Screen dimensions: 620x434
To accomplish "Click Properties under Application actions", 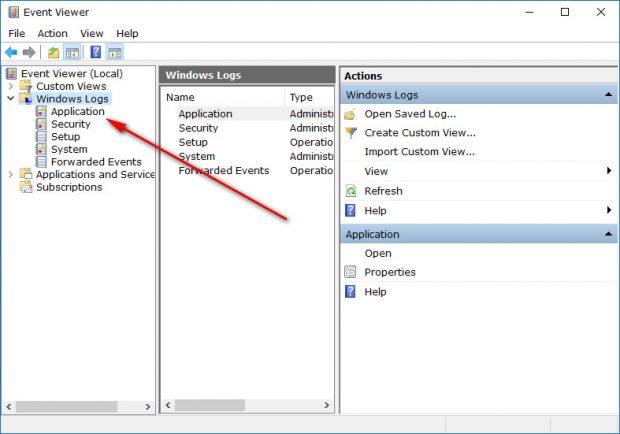I will coord(390,272).
